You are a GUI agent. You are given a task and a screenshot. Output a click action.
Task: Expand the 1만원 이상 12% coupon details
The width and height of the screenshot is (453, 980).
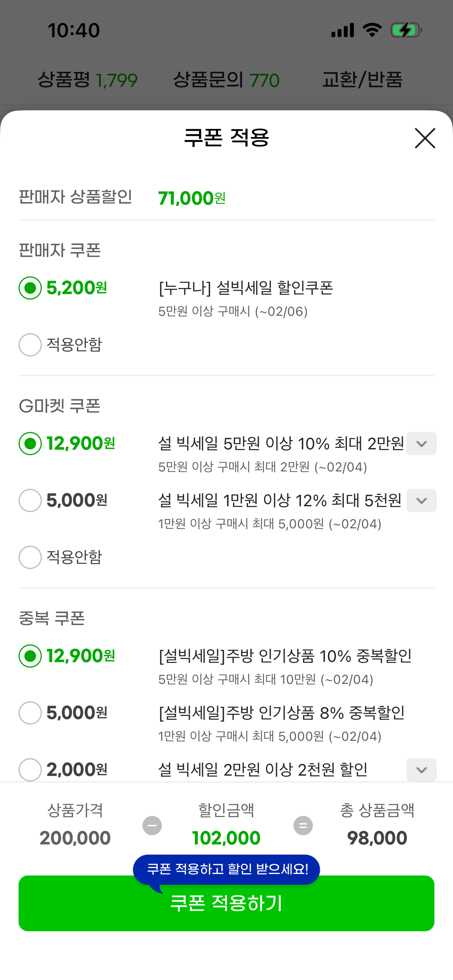click(421, 500)
